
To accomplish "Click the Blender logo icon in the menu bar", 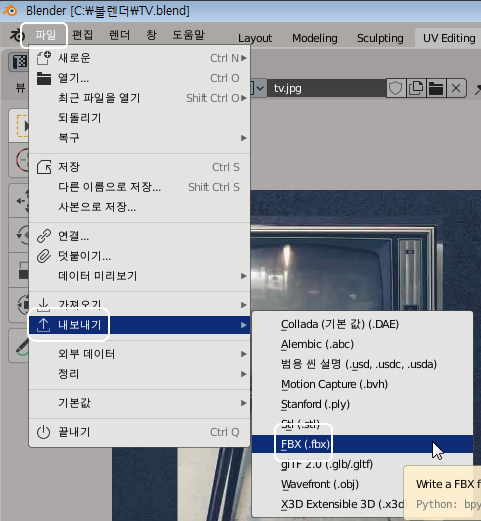I will tap(17, 35).
